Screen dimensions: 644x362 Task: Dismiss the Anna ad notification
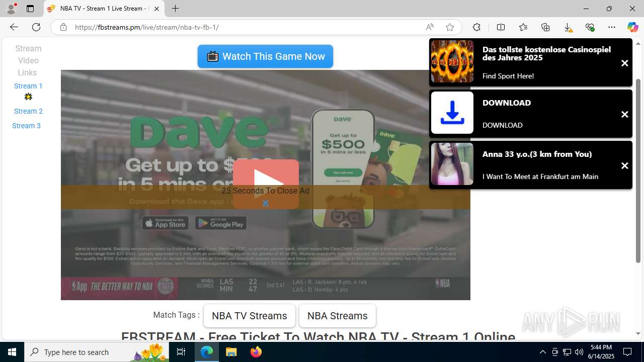624,166
